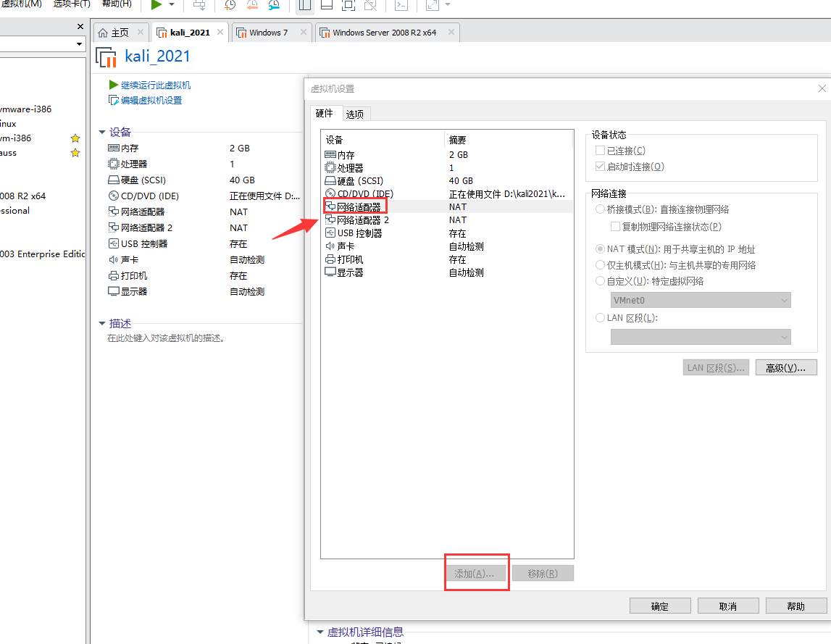The image size is (831, 644).
Task: Open the 帮助(H) menu
Action: [x=117, y=4]
